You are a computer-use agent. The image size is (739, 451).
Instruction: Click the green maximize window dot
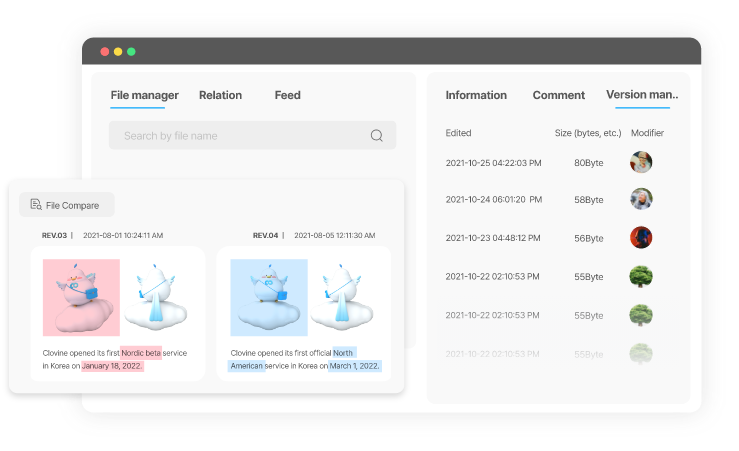(x=131, y=51)
